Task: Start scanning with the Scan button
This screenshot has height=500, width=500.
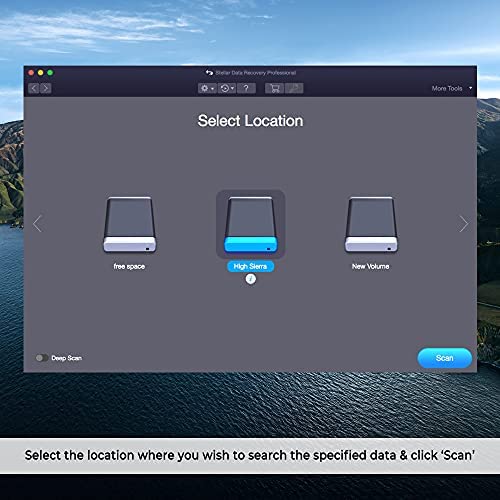Action: [445, 358]
